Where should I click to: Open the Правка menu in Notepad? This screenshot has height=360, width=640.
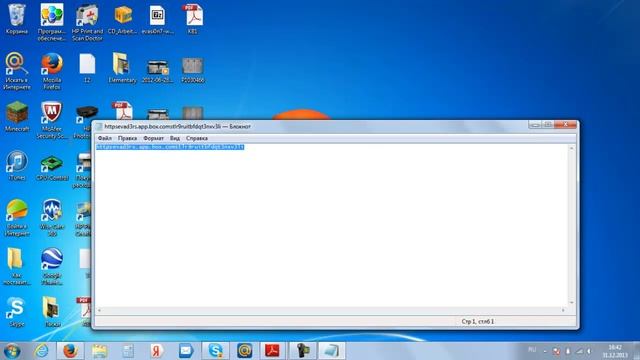pyautogui.click(x=127, y=138)
